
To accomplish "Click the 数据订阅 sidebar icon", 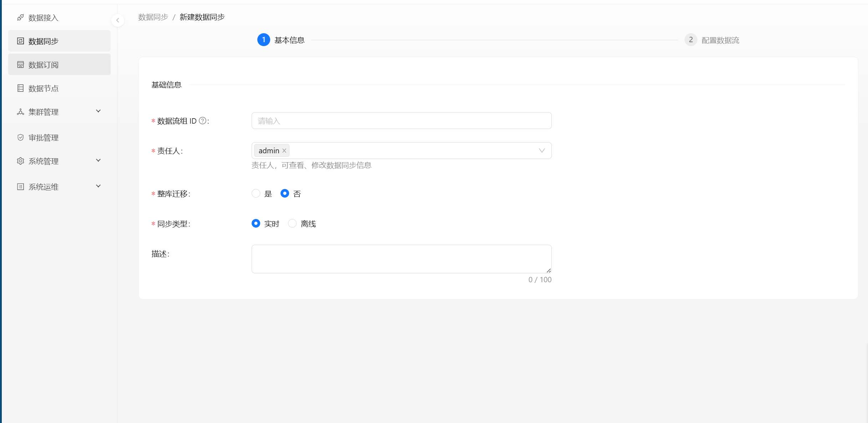I will (x=21, y=65).
